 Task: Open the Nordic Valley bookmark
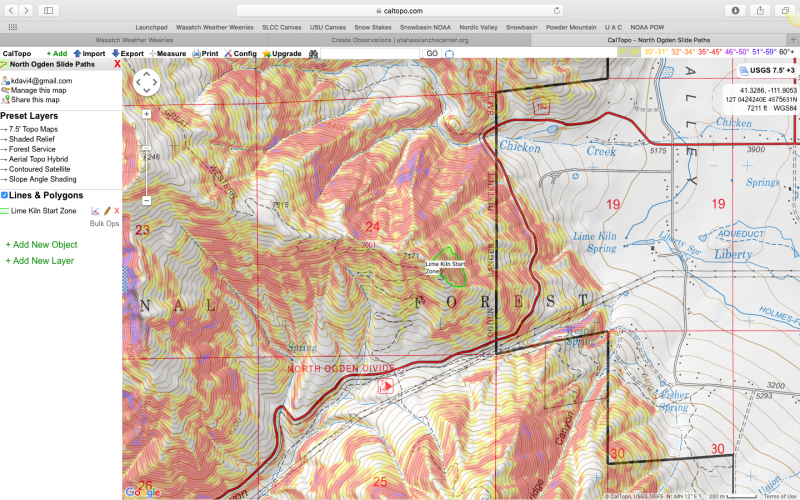pyautogui.click(x=478, y=28)
